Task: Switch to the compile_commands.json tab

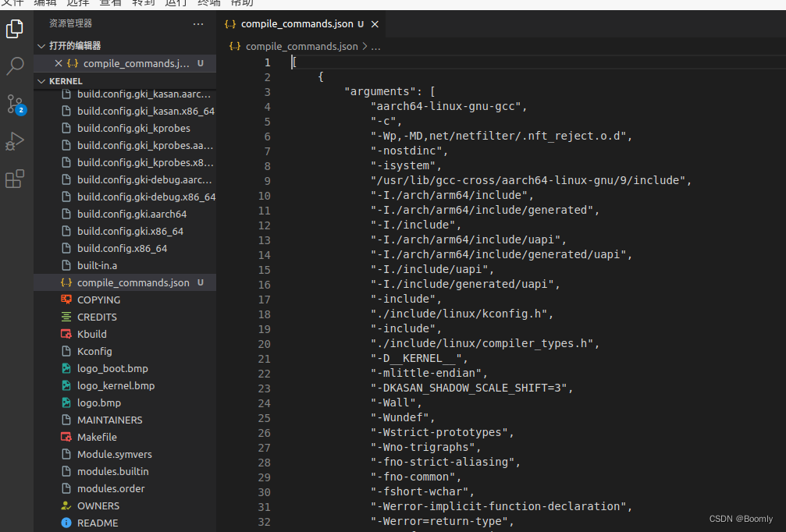Action: 297,24
